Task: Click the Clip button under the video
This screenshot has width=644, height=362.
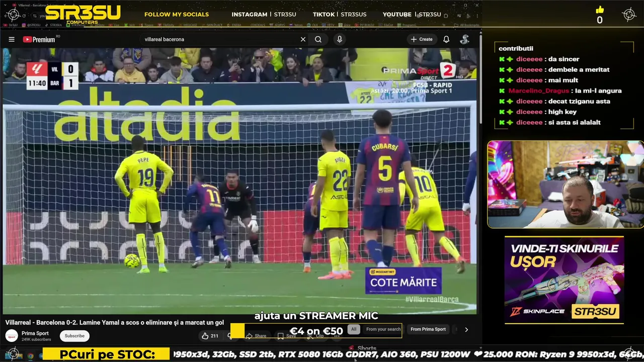Action: click(316, 336)
